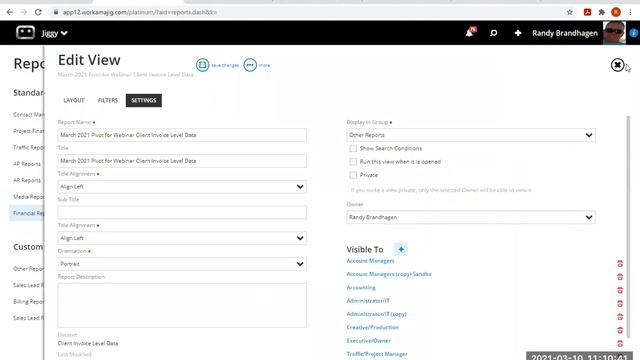
Task: Open AP Reports in sidebar
Action: coord(27,164)
